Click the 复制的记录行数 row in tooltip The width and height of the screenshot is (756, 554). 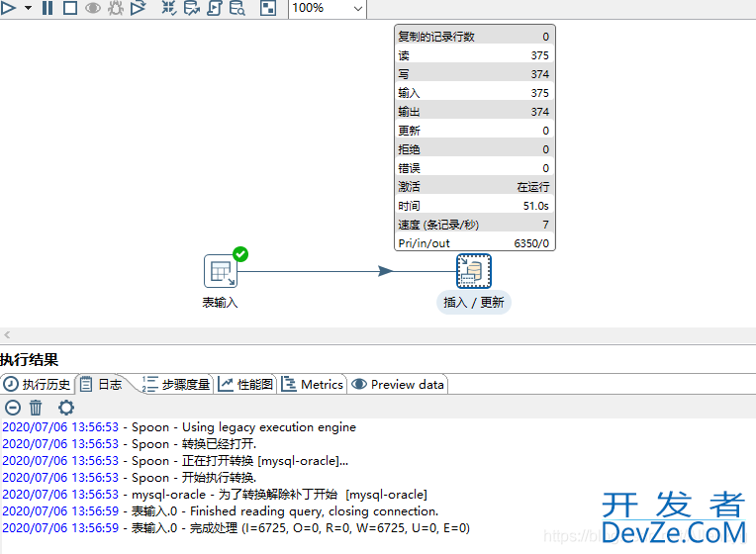click(474, 37)
